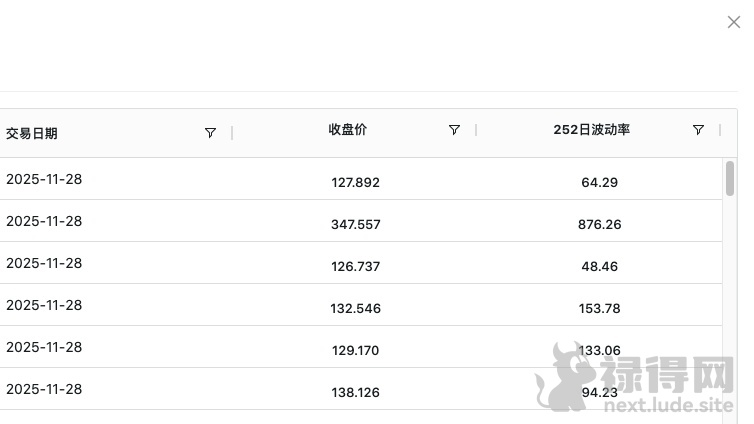Sort by the 252日波动率 column header
This screenshot has width=754, height=424.
pos(591,130)
